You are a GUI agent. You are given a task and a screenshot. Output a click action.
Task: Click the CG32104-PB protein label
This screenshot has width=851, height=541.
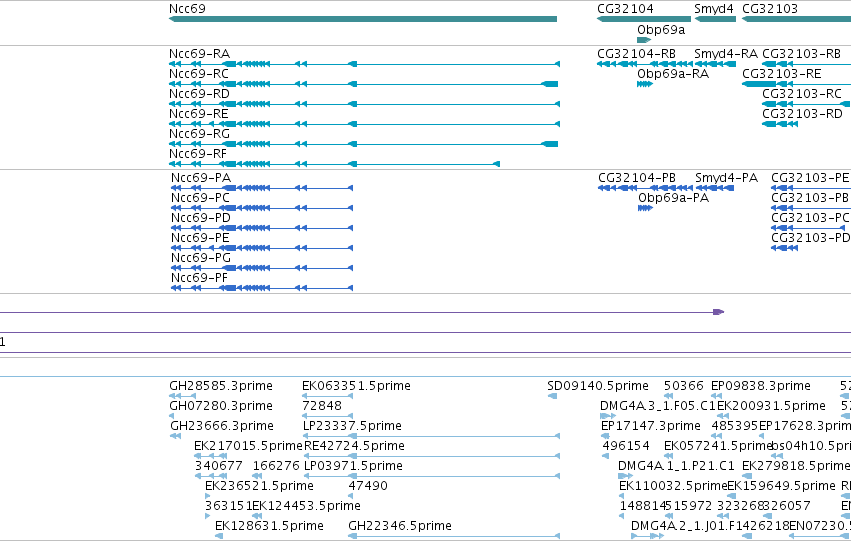point(637,178)
